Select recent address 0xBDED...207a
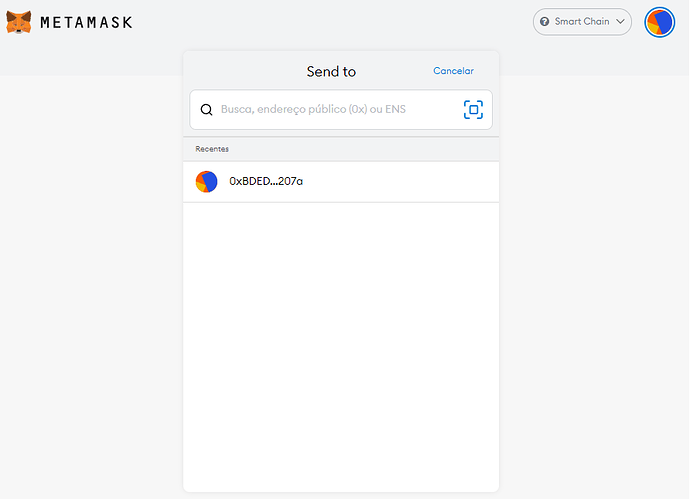This screenshot has width=690, height=499. pos(266,182)
